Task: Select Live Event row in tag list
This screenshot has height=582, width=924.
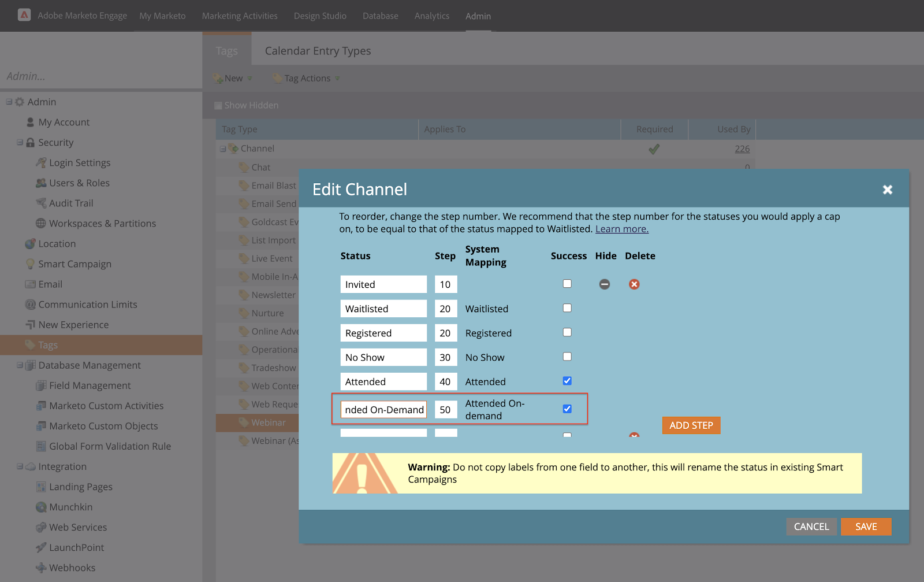Action: 257,258
